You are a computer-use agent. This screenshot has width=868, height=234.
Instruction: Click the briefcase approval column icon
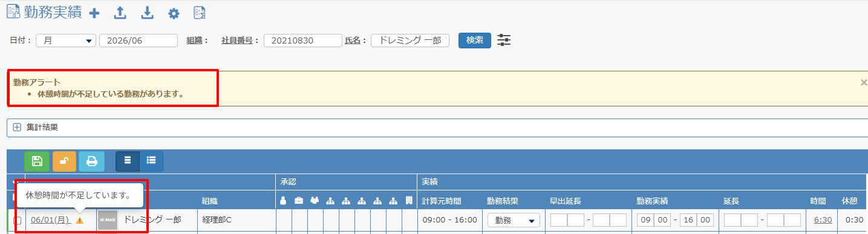299,201
